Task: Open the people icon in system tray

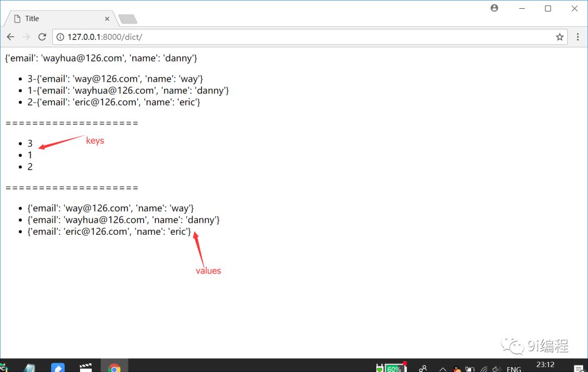Action: click(x=422, y=369)
